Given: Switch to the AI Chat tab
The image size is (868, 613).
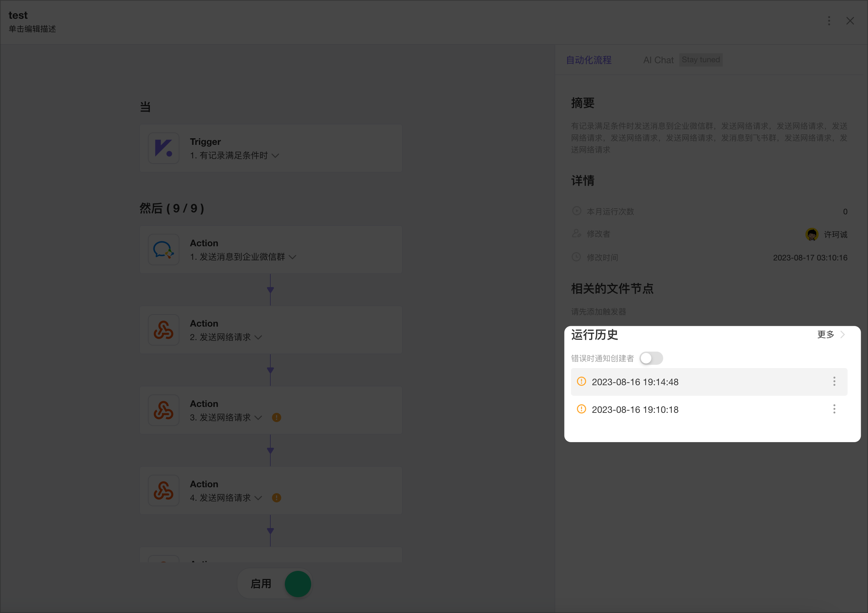Looking at the screenshot, I should 658,60.
